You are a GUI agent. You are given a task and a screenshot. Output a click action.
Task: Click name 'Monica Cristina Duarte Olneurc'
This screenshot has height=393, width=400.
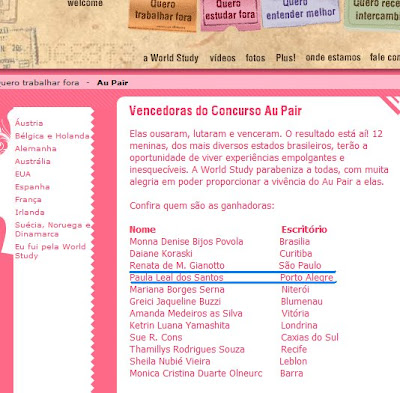[x=196, y=374]
